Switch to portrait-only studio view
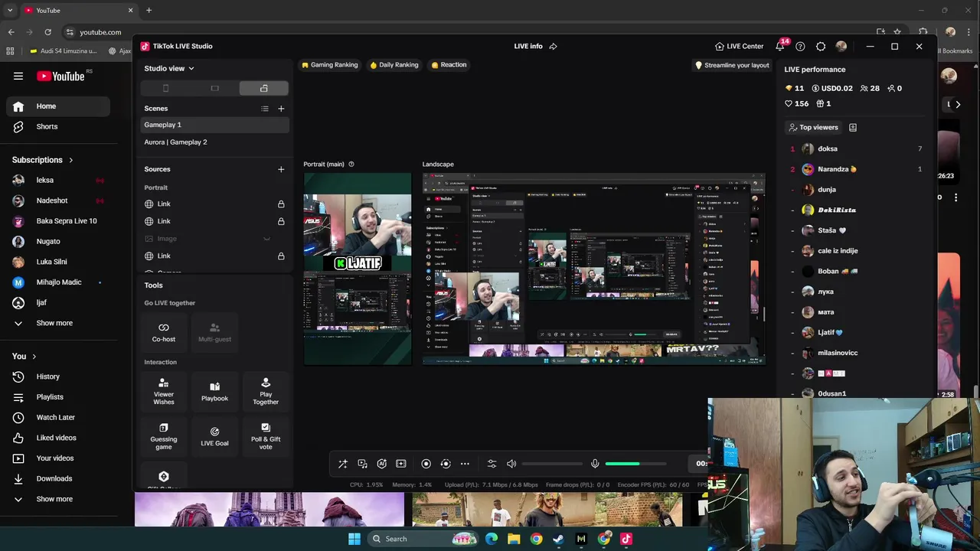The image size is (980, 551). (x=165, y=88)
